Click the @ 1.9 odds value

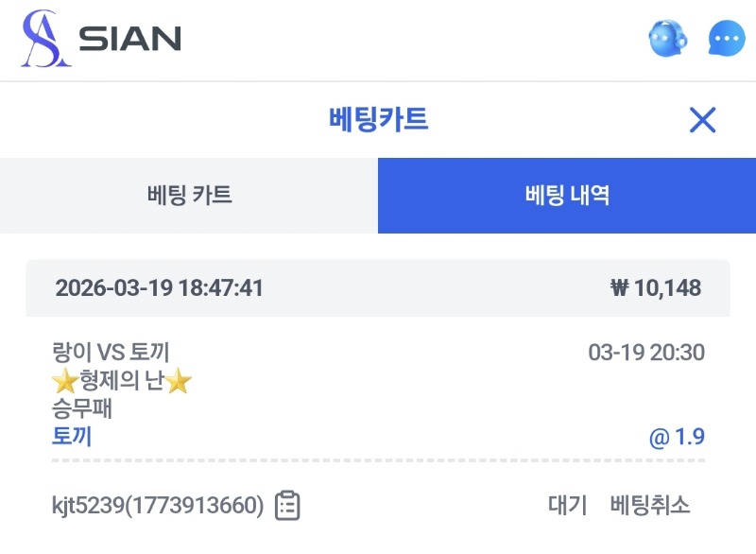tap(677, 438)
